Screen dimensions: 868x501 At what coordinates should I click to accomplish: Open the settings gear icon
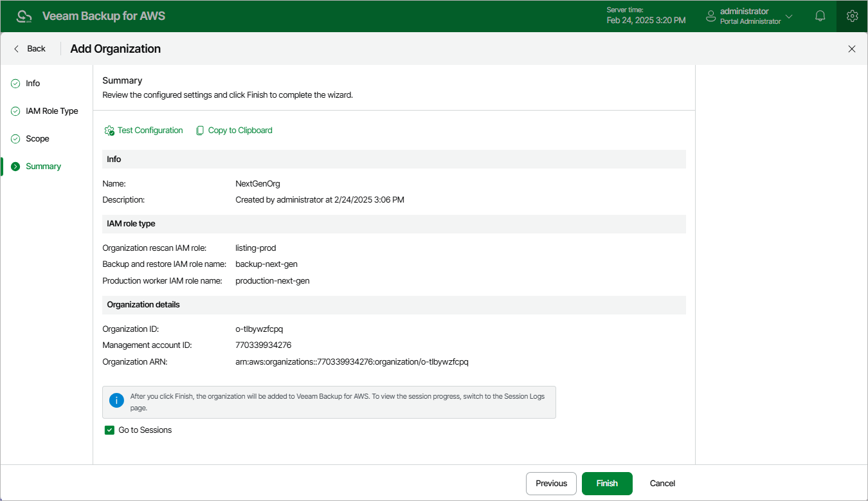point(852,16)
